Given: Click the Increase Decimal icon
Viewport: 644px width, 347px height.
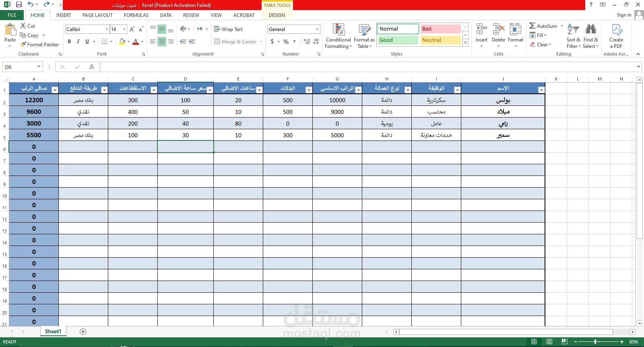Looking at the screenshot, I should pos(307,41).
